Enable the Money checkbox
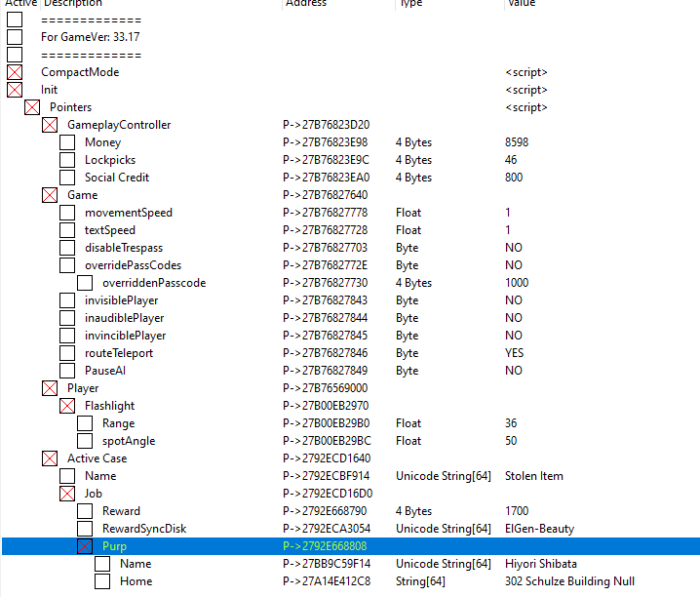Screen dimensions: 700x597 coord(67,142)
